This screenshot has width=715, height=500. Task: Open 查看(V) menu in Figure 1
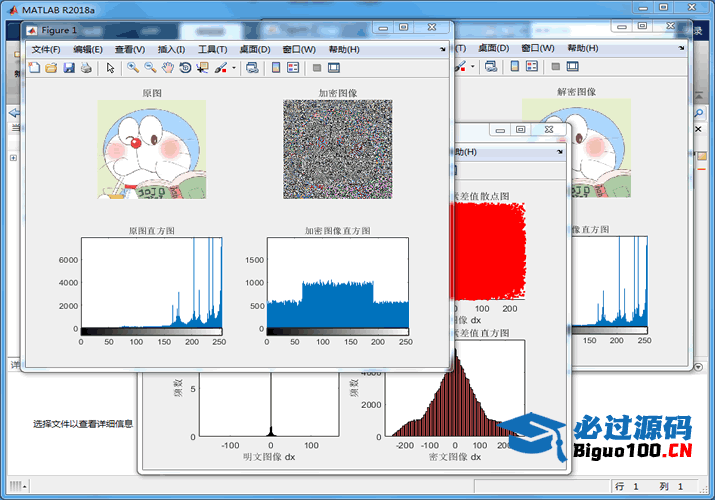pyautogui.click(x=130, y=49)
